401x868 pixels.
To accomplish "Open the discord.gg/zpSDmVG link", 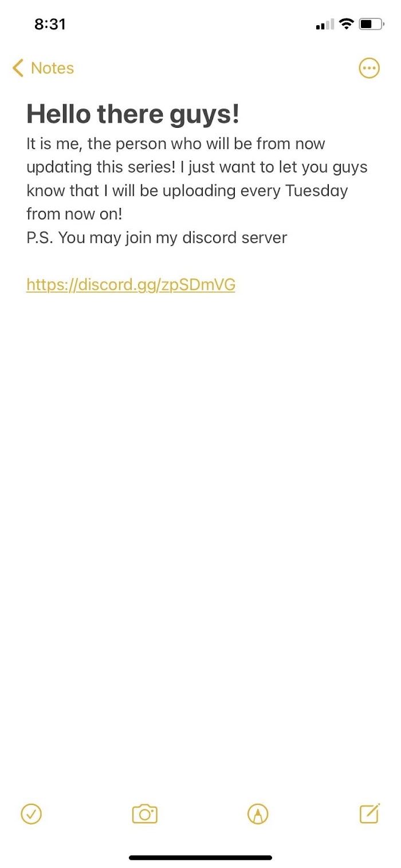I will point(131,285).
